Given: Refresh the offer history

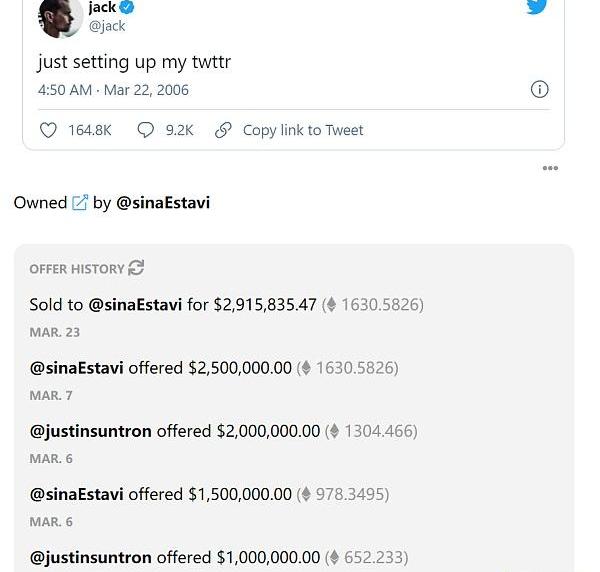Looking at the screenshot, I should [137, 267].
